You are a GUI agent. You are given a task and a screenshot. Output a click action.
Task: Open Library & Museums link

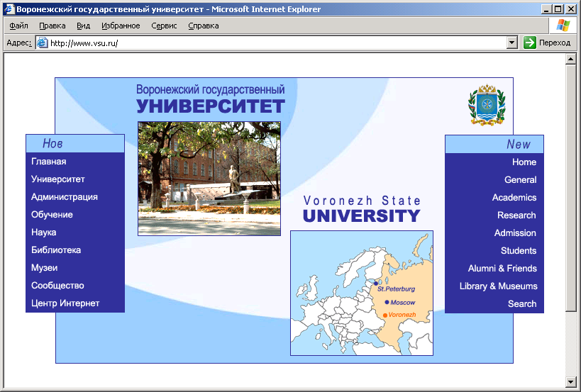(499, 286)
